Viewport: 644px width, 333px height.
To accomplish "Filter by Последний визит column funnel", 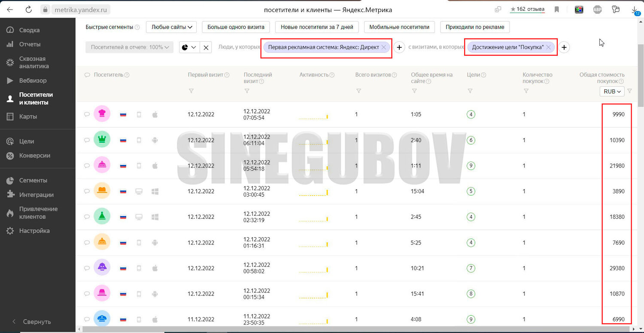I will (247, 91).
